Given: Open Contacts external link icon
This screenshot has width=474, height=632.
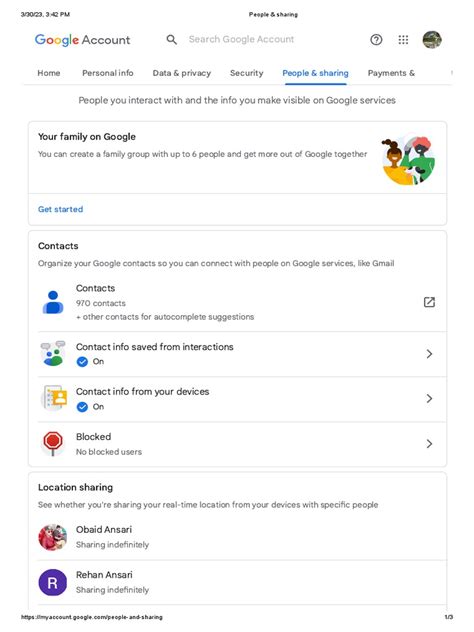Looking at the screenshot, I should 429,302.
